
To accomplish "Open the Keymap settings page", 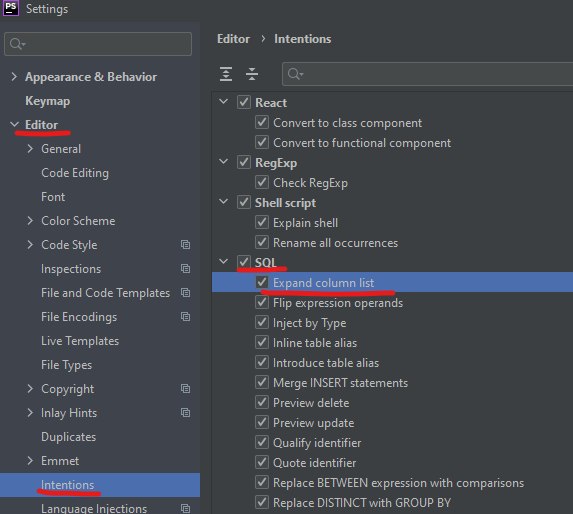I will coord(48,101).
